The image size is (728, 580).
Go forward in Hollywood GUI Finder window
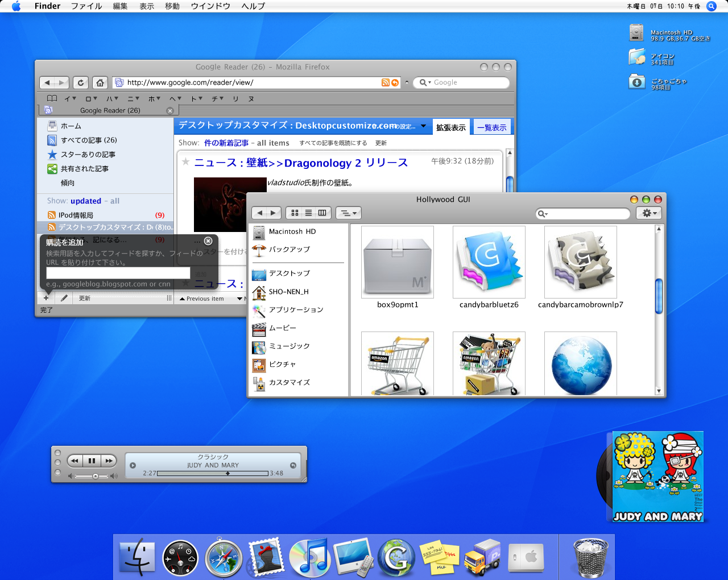pos(274,213)
